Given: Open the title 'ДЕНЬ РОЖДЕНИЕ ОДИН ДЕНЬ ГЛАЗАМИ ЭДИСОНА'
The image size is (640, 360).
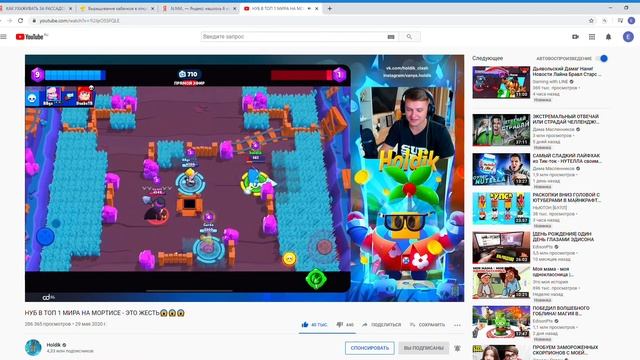Looking at the screenshot, I should [x=563, y=237].
